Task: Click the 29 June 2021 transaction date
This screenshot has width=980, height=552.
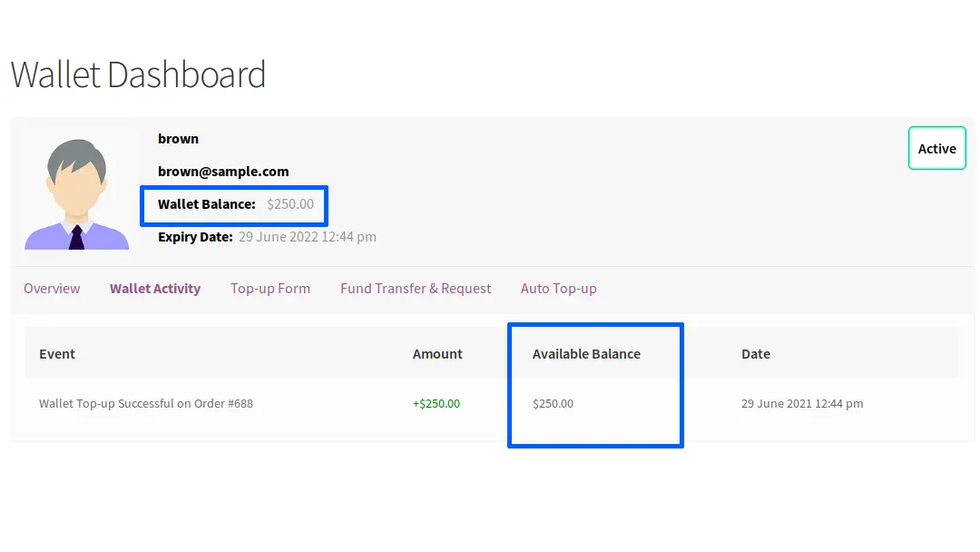Action: pos(802,404)
